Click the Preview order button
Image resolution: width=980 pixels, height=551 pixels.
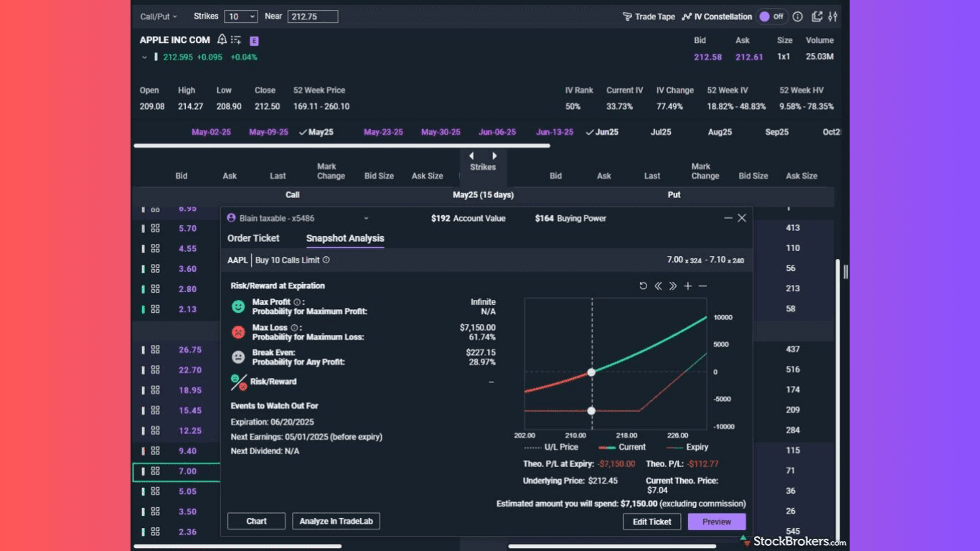[x=717, y=522]
